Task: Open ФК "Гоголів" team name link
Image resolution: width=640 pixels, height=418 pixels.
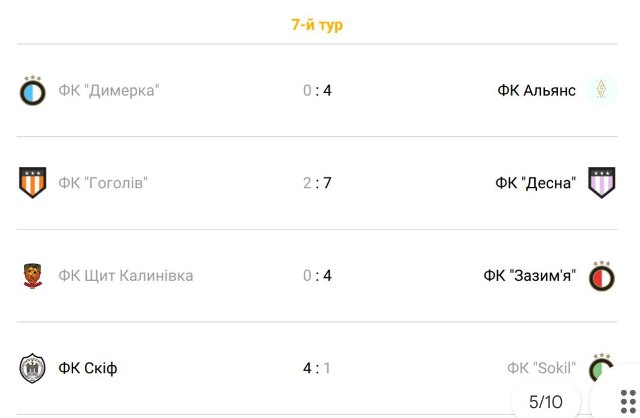Action: (x=103, y=183)
